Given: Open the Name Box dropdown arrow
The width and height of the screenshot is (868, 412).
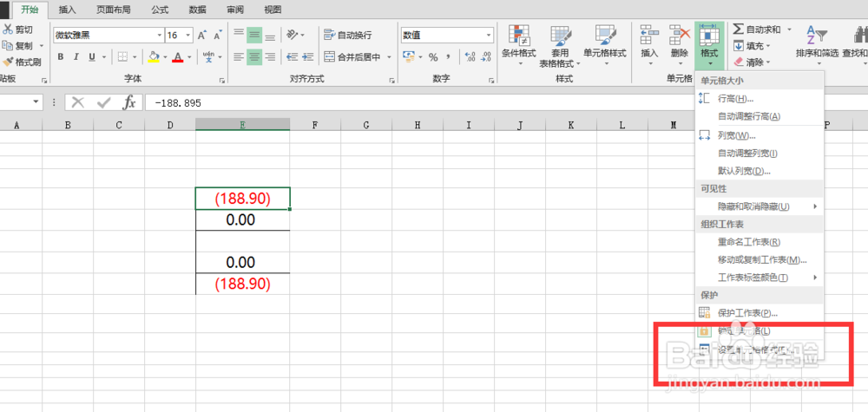Looking at the screenshot, I should pyautogui.click(x=36, y=102).
